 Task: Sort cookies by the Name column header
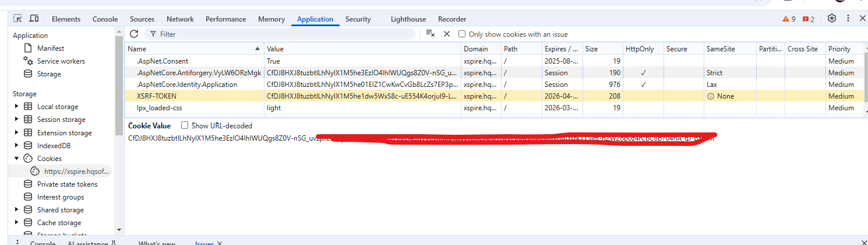pos(192,49)
